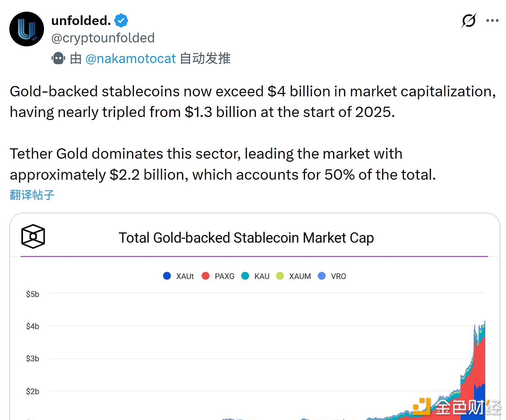Open the three-dot more options menu
This screenshot has height=420, width=506.
click(x=492, y=21)
